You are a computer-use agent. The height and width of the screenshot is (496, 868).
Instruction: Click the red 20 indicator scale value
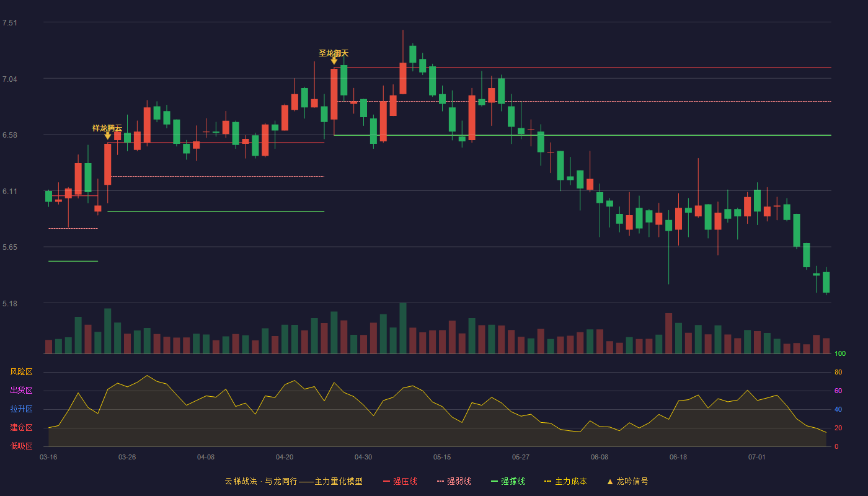(x=838, y=428)
